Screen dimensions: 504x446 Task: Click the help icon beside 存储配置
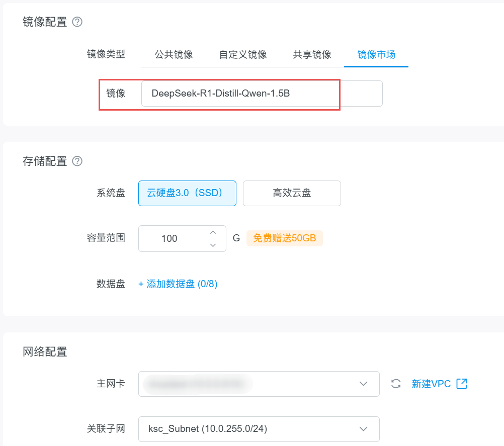[x=77, y=161]
